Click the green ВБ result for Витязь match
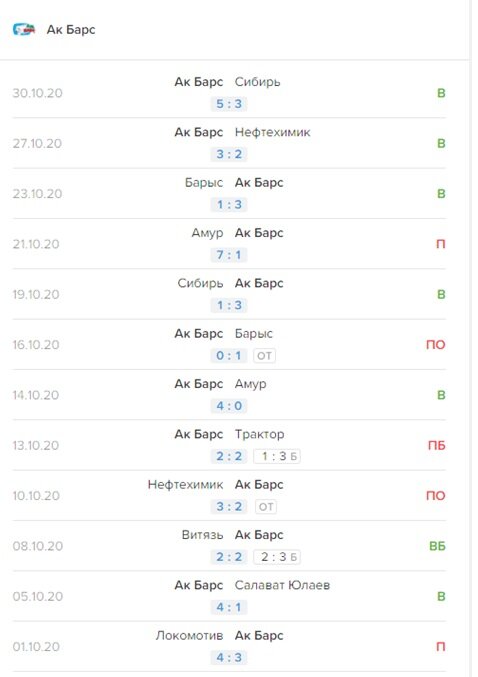478x677 pixels. click(437, 546)
